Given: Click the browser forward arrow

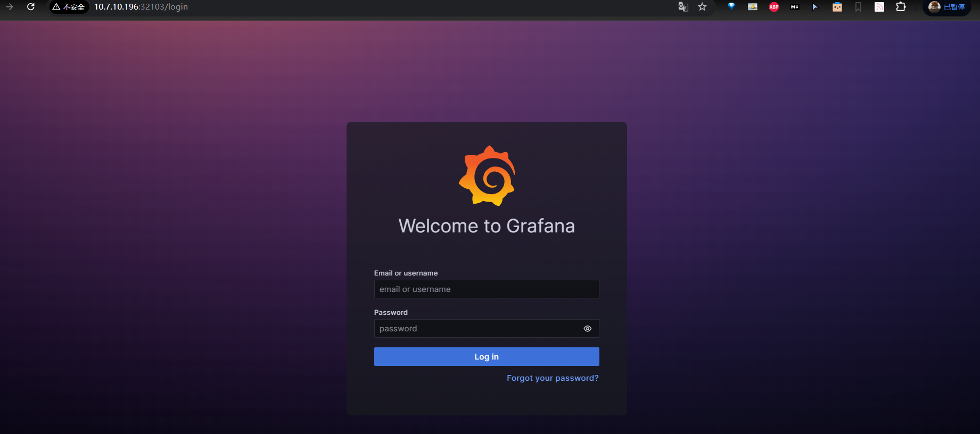Looking at the screenshot, I should point(10,7).
